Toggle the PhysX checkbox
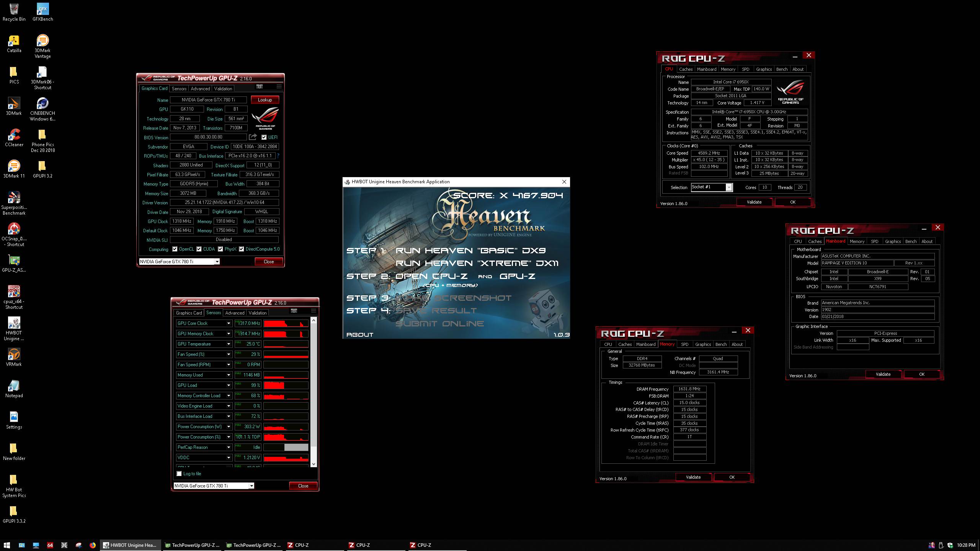Screen dimensions: 980x551 click(220, 249)
